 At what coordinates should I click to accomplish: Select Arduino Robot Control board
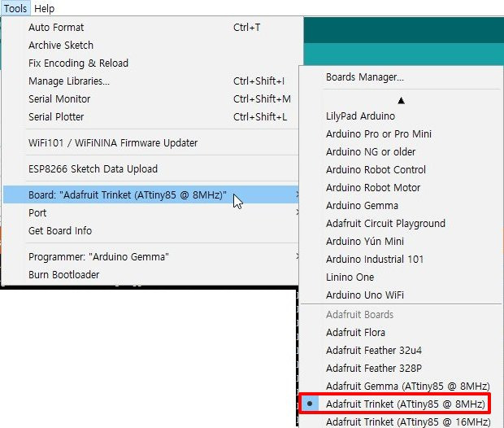[x=401, y=169]
